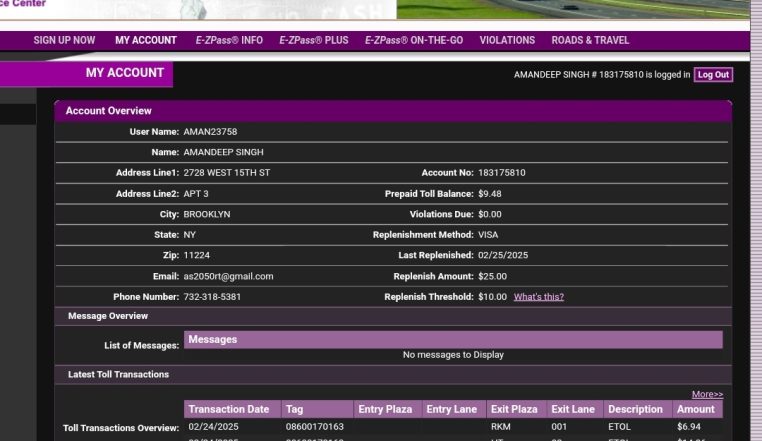
Task: Open the What's this? link
Action: click(538, 297)
